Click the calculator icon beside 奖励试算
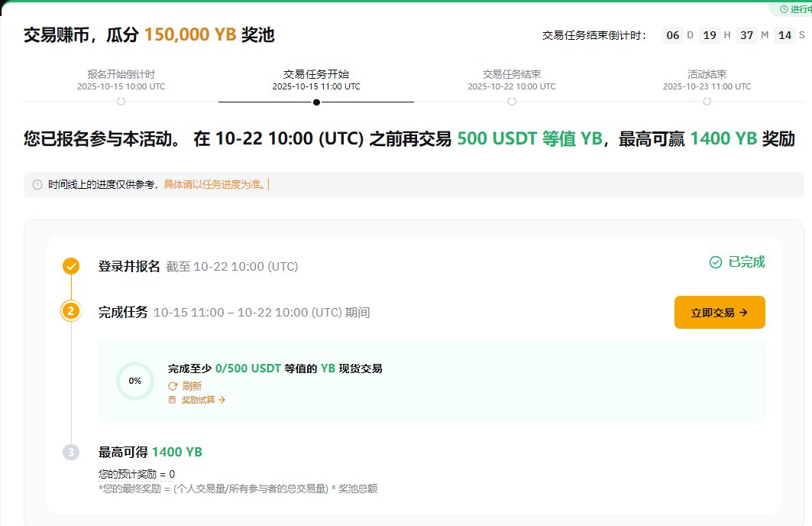 [x=173, y=400]
